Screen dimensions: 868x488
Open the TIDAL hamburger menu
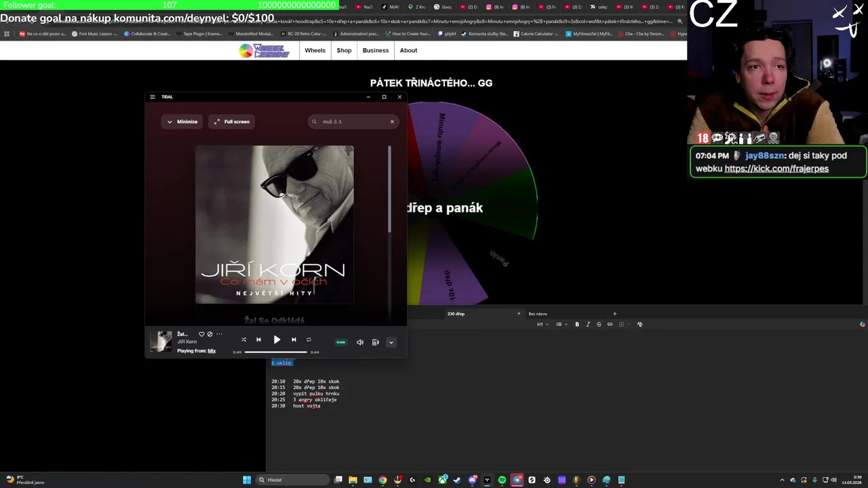click(x=152, y=97)
